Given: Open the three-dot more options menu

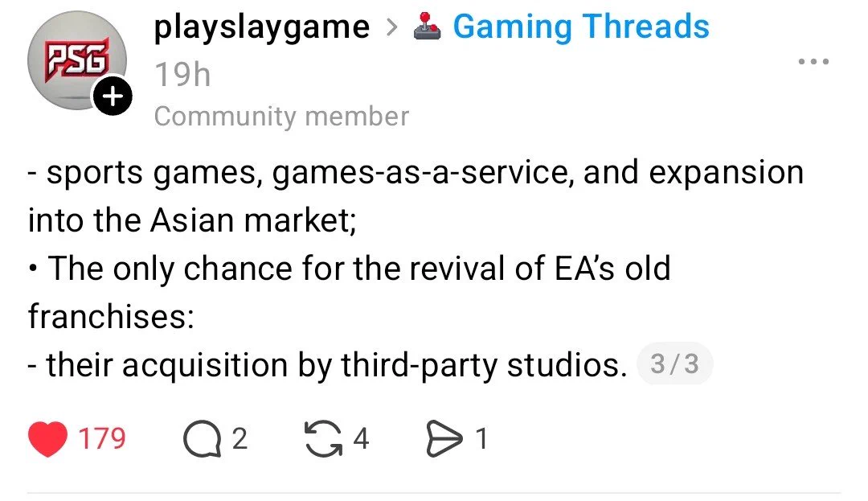Looking at the screenshot, I should click(813, 61).
